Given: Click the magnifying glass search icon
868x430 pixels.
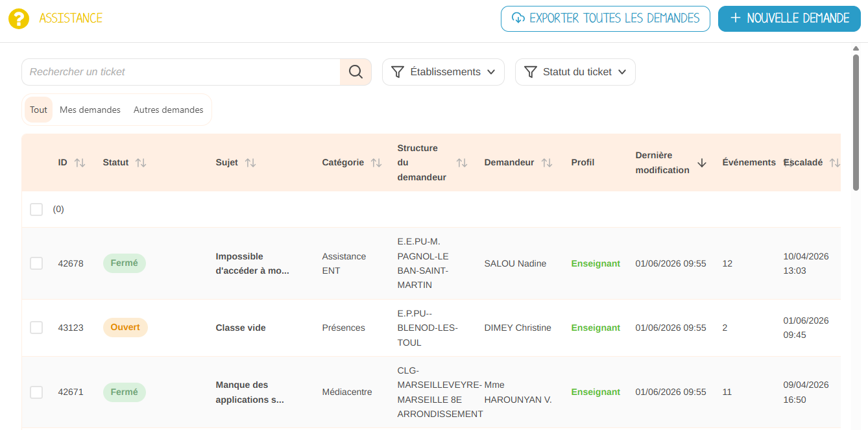Looking at the screenshot, I should click(356, 72).
